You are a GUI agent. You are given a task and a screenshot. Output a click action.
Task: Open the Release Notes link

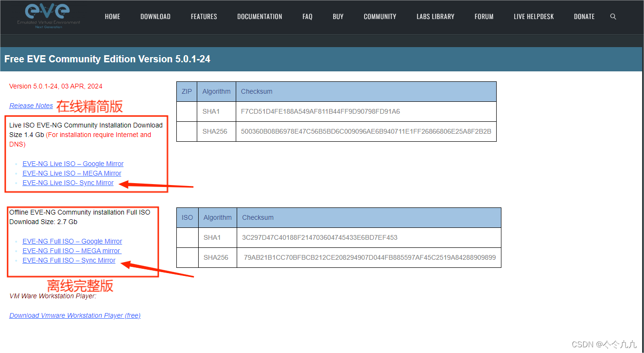coord(31,106)
